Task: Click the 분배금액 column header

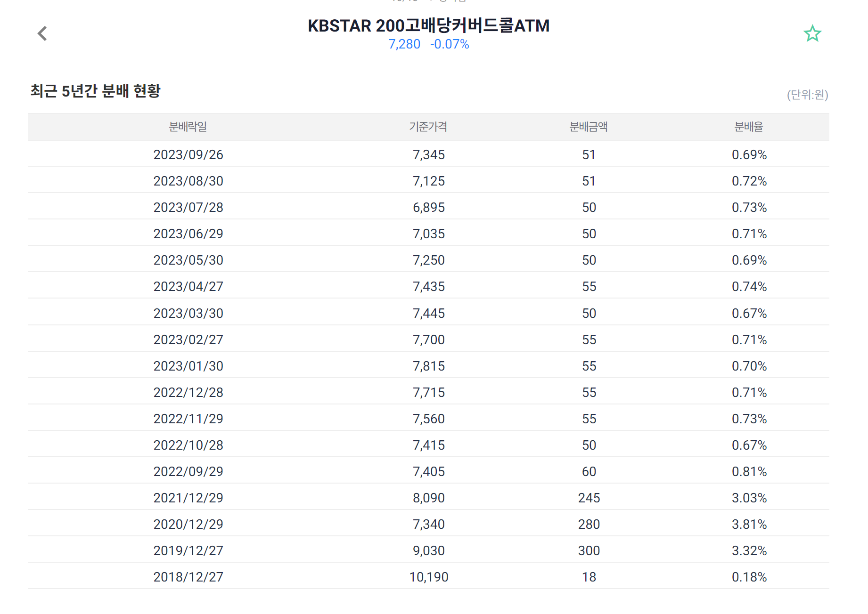Action: 589,127
